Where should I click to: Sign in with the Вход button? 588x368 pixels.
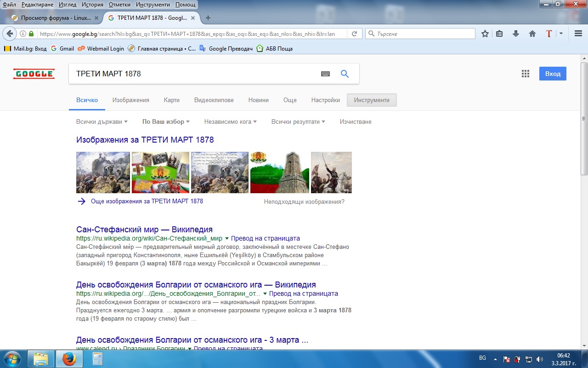(x=553, y=74)
